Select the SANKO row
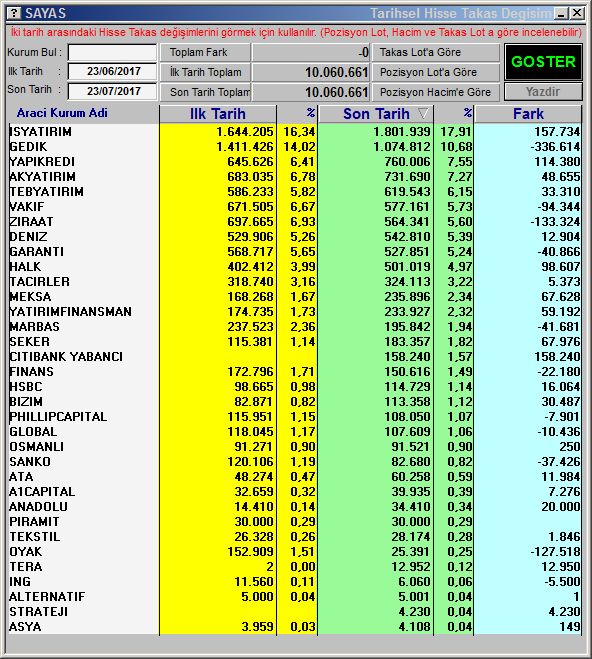This screenshot has height=659, width=592. tap(295, 461)
